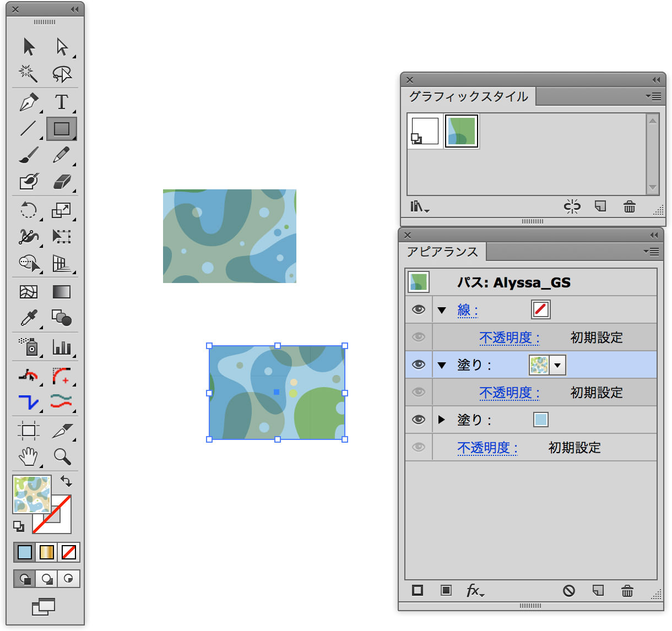Open the Graphic Styles Libraries menu

pyautogui.click(x=419, y=206)
